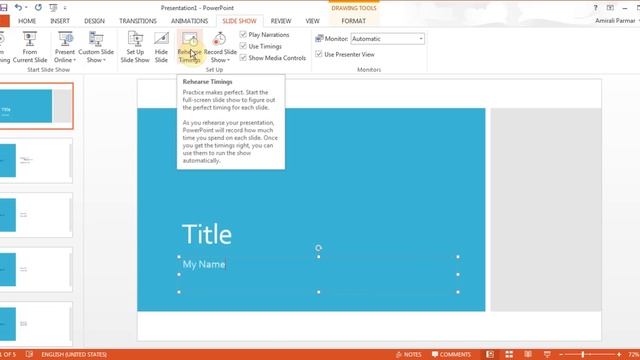The height and width of the screenshot is (360, 640).
Task: Open Custom Slide Show menu
Action: [96, 47]
